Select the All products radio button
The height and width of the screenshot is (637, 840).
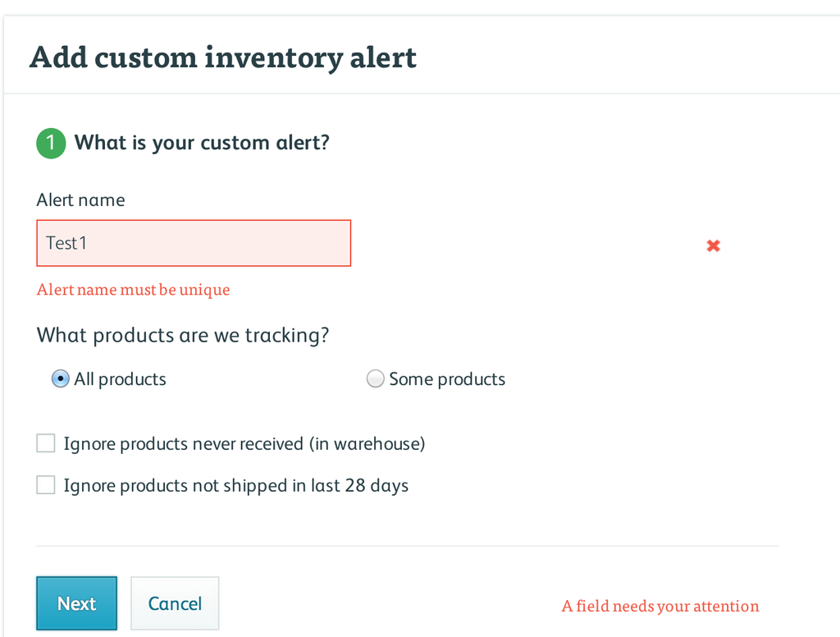point(60,379)
